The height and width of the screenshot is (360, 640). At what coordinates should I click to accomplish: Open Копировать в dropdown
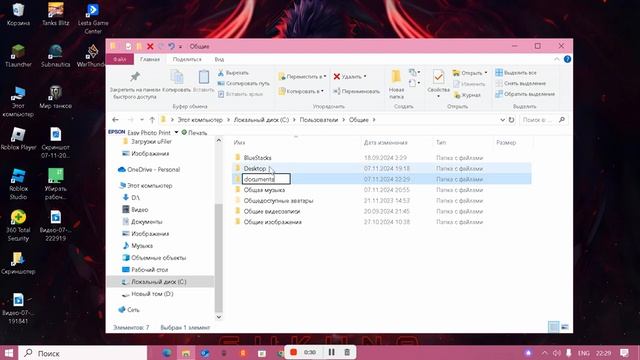[x=301, y=91]
